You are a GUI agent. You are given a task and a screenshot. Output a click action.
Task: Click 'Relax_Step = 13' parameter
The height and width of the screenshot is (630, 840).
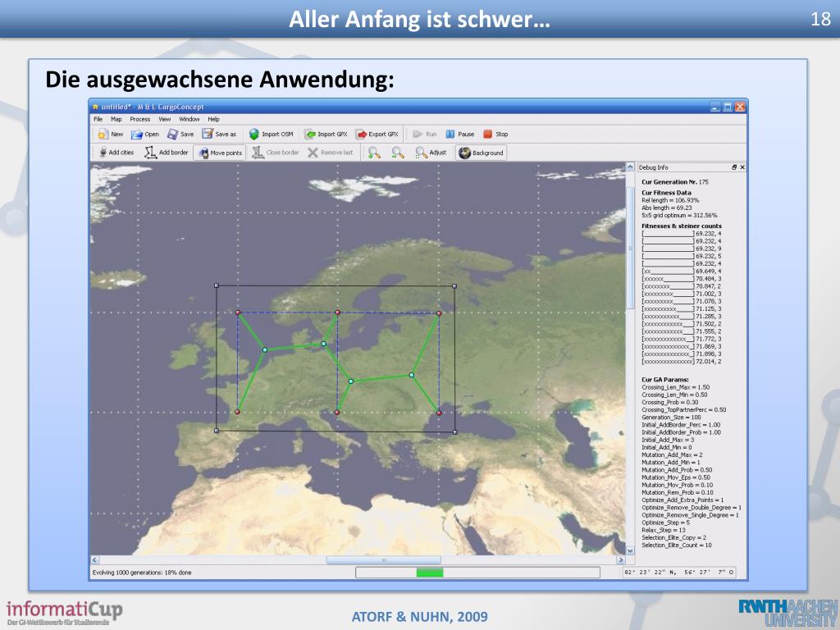click(x=663, y=530)
